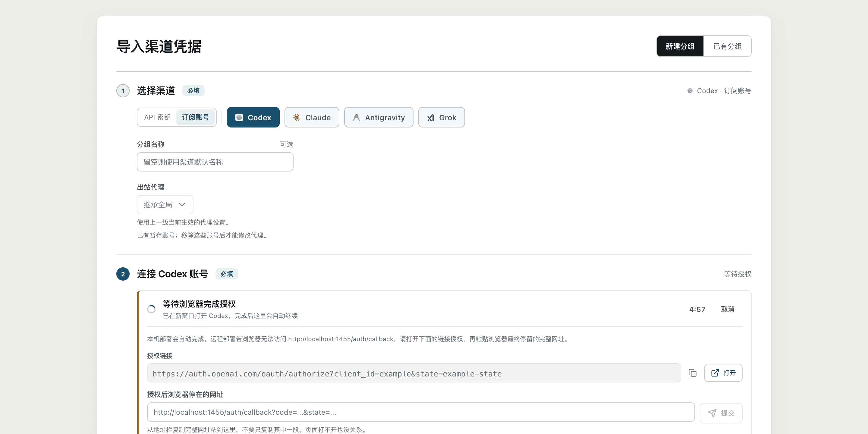The width and height of the screenshot is (868, 434).
Task: Choose the Codex channel
Action: point(253,117)
